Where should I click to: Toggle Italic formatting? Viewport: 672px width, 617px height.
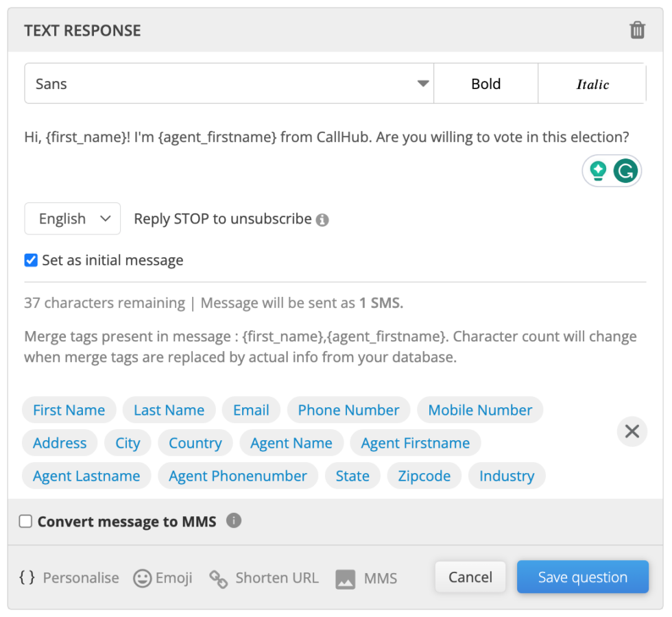click(592, 84)
